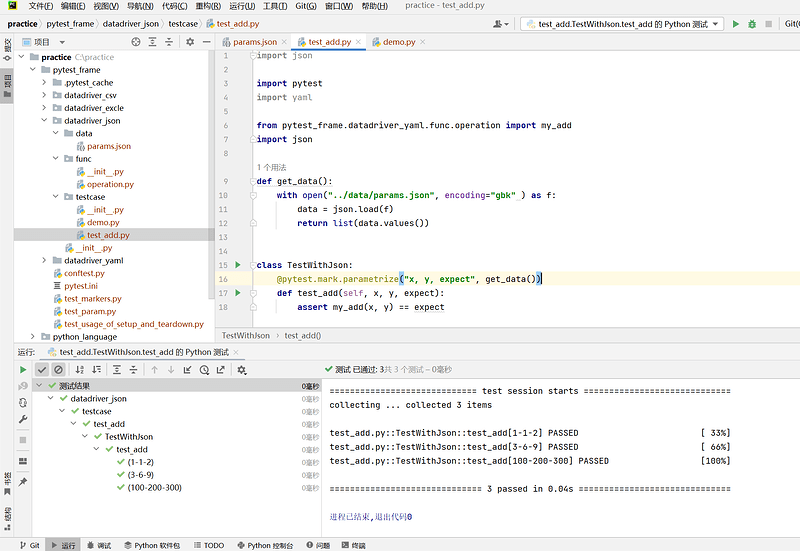Open the TODO tool window
Screen dimensions: 800x551
pos(209,545)
